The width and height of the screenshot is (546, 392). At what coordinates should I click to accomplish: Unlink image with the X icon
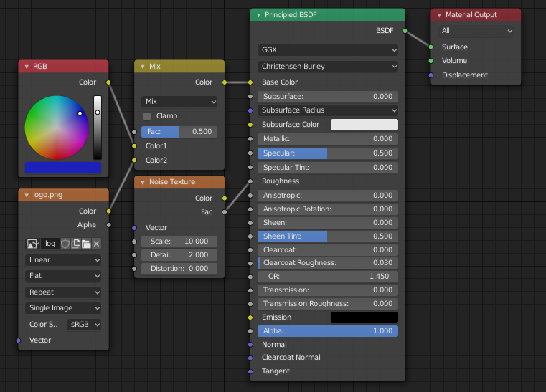96,244
